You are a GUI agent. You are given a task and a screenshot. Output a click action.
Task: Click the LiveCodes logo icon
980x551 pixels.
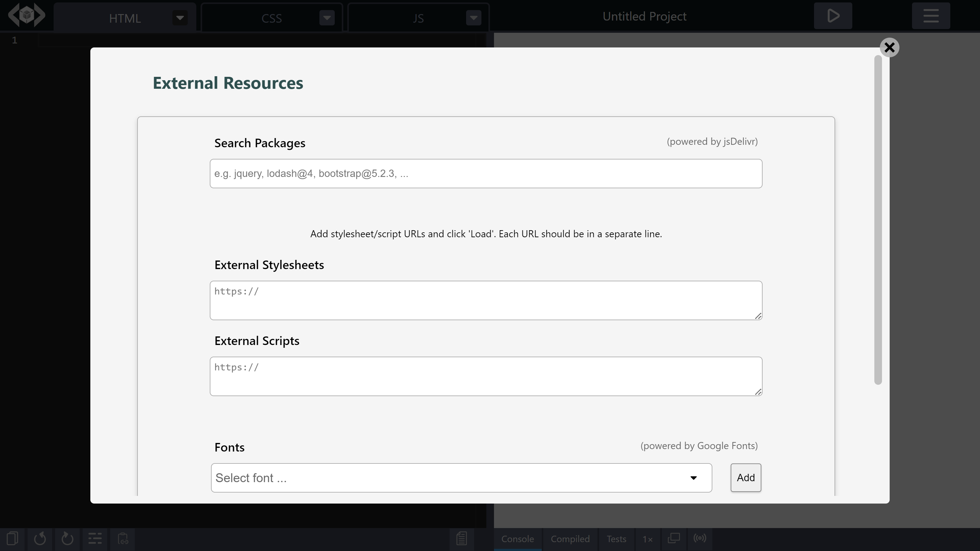[x=26, y=15]
